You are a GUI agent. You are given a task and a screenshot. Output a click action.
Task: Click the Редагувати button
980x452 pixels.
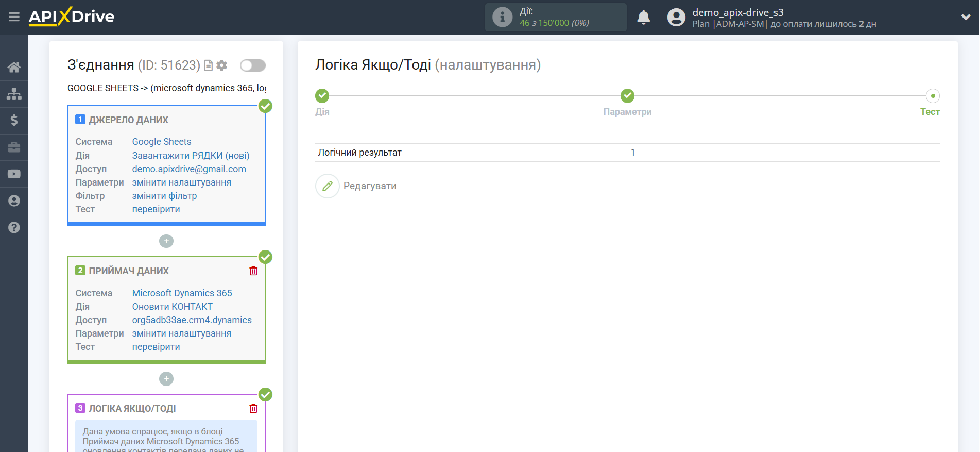370,186
